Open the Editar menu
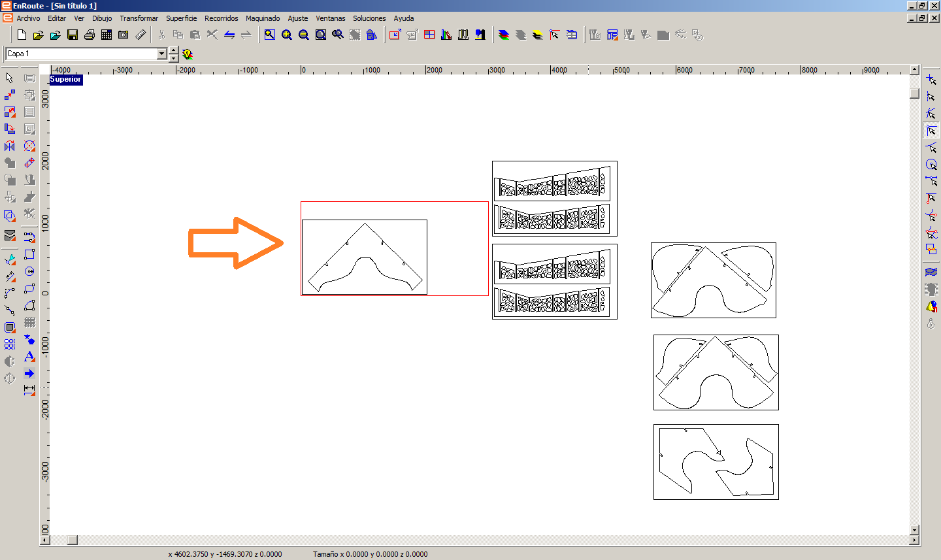Image resolution: width=941 pixels, height=560 pixels. coord(57,18)
